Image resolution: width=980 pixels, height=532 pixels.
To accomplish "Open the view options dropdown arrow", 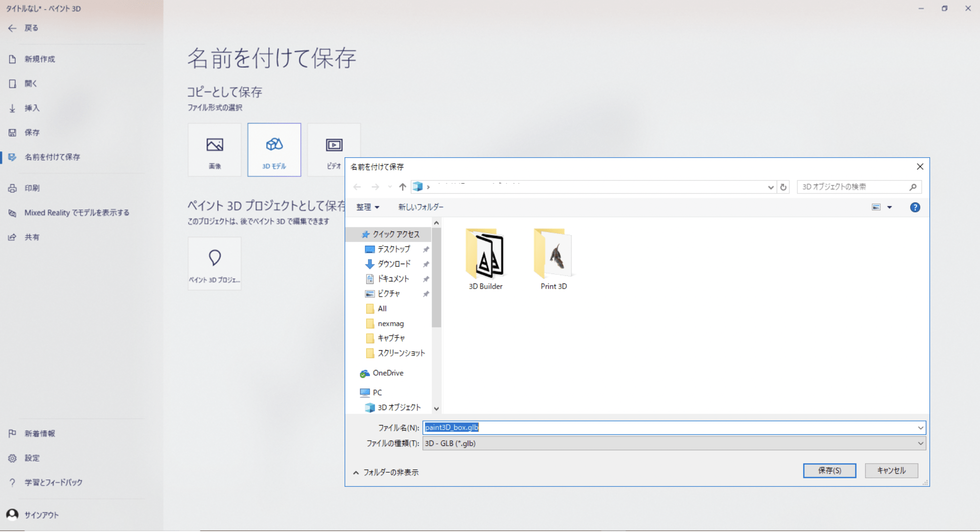I will click(x=890, y=207).
